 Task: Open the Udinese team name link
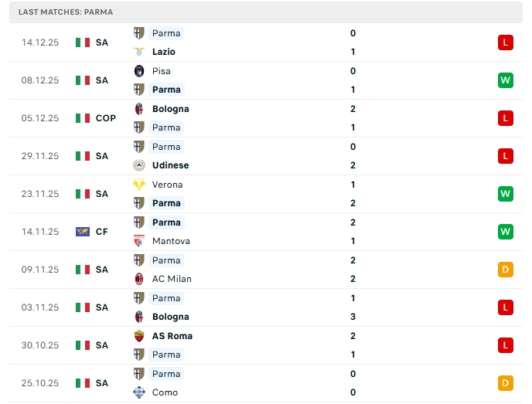pyautogui.click(x=170, y=165)
